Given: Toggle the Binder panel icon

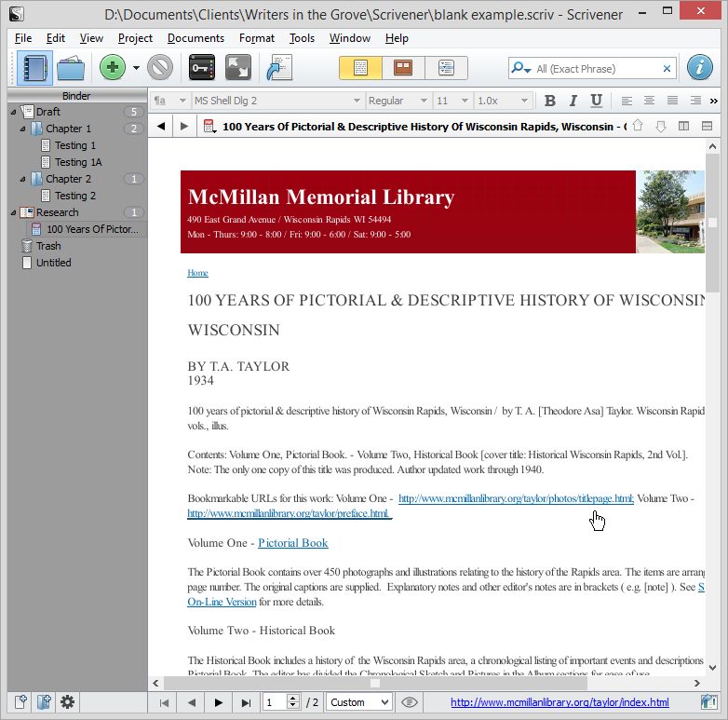Looking at the screenshot, I should [34, 68].
